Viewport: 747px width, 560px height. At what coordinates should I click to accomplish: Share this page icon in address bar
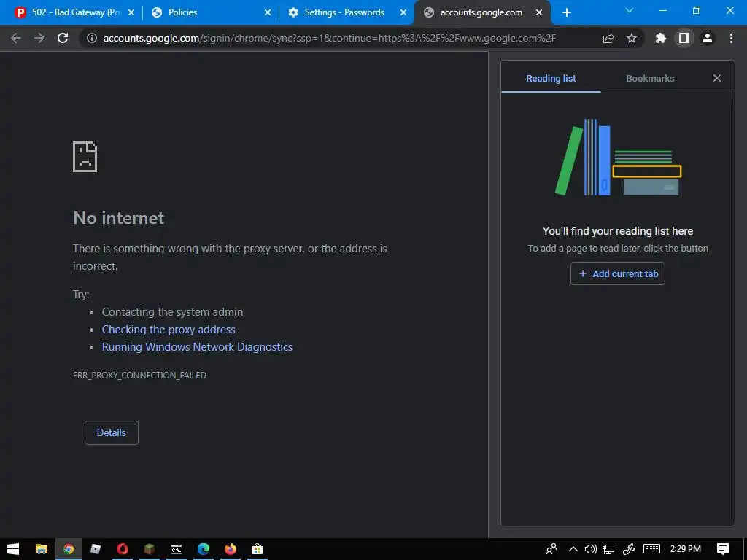pyautogui.click(x=608, y=38)
